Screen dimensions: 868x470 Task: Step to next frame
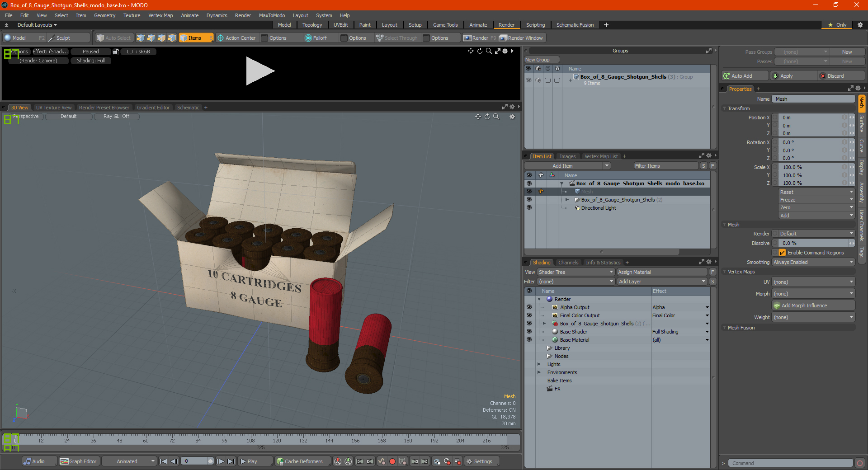(221, 461)
